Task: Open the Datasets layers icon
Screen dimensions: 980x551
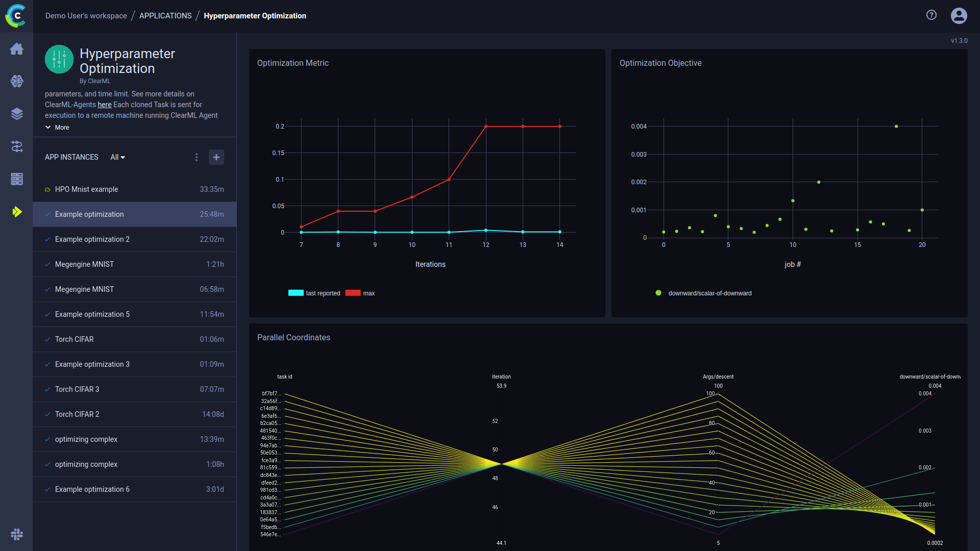Action: click(16, 114)
